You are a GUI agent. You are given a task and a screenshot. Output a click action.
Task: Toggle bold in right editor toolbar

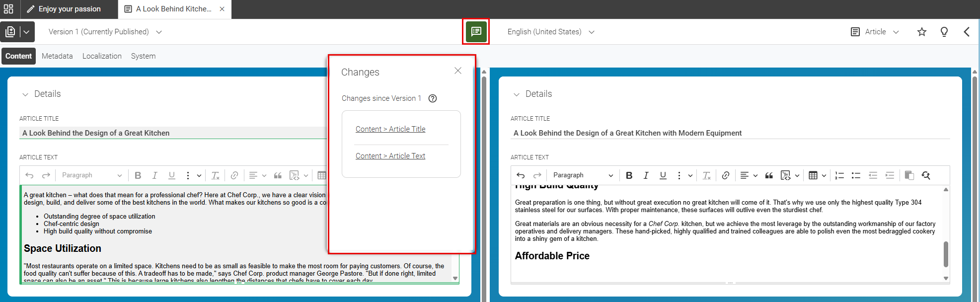(629, 175)
